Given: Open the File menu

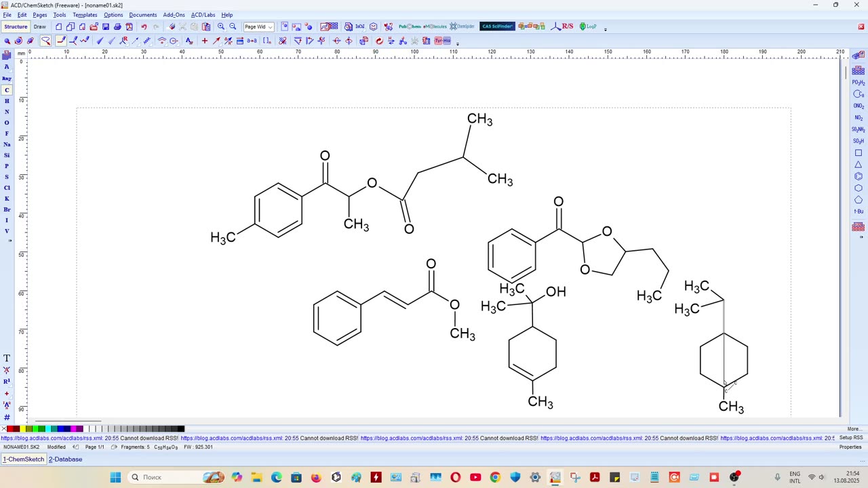Looking at the screenshot, I should (7, 15).
